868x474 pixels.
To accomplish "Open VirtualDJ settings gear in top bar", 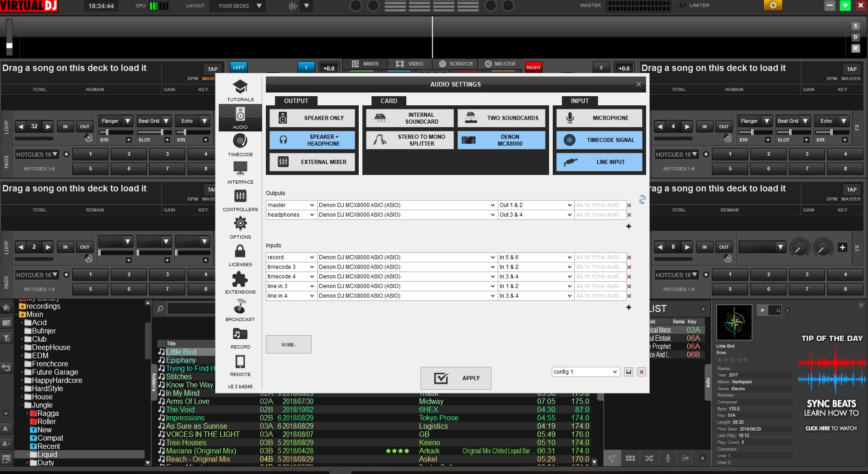I will tap(773, 5).
